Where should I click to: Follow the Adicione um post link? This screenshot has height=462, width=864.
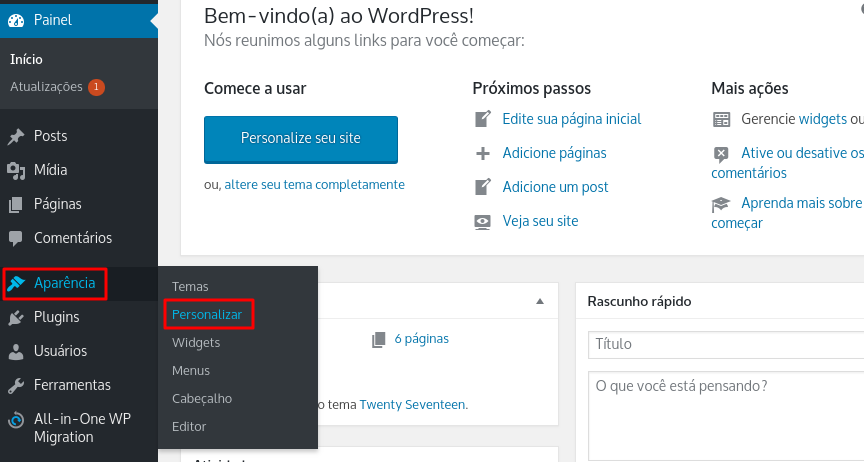click(555, 187)
